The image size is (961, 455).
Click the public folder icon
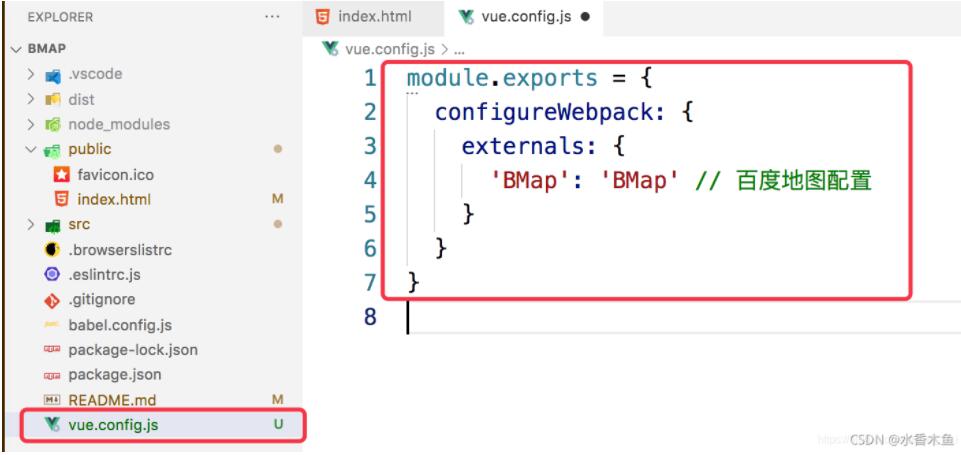pyautogui.click(x=53, y=150)
